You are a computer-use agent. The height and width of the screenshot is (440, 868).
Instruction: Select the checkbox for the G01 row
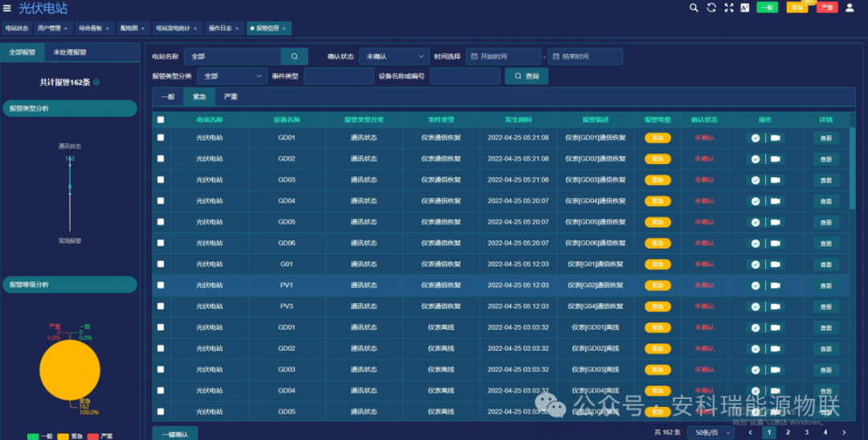tap(161, 264)
